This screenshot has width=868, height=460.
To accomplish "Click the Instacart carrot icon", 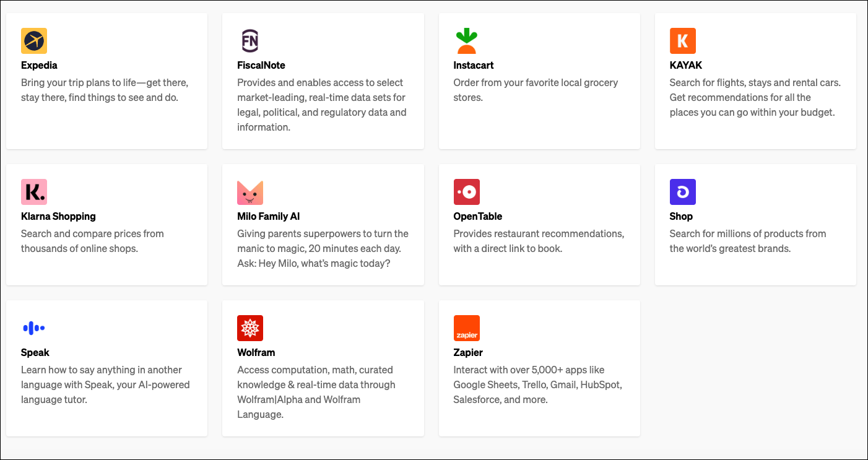I will pyautogui.click(x=466, y=41).
